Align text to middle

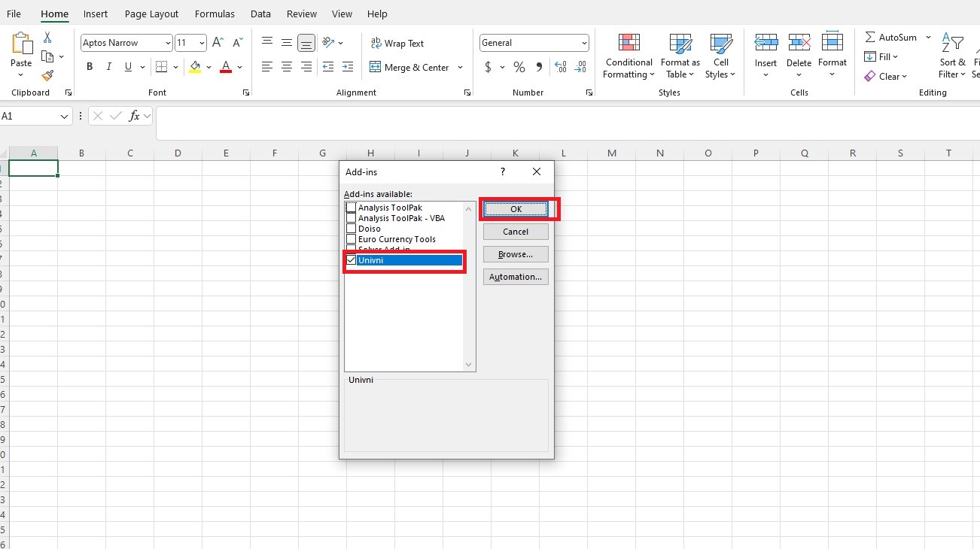coord(287,43)
